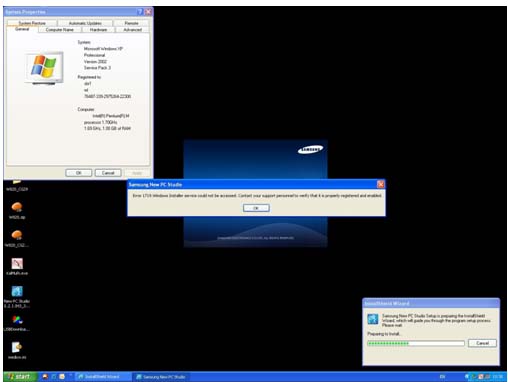Open the Windows Start menu

(x=21, y=377)
